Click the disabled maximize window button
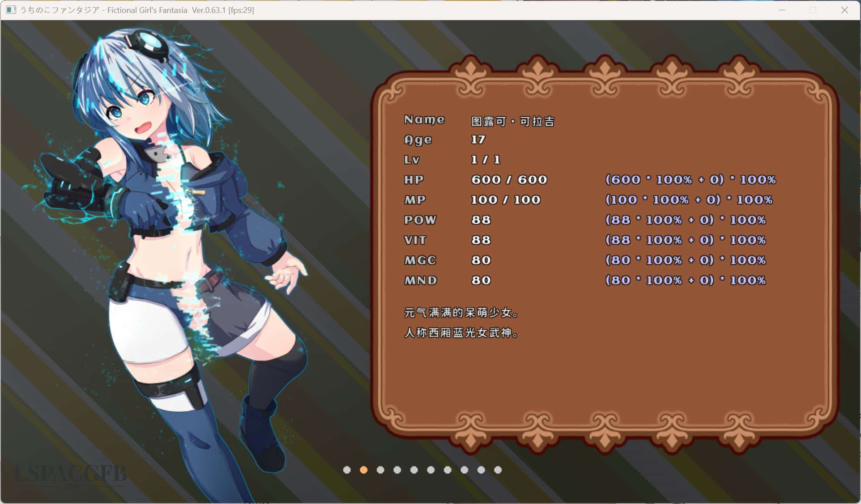Screen dimensions: 861x504 click(813, 10)
